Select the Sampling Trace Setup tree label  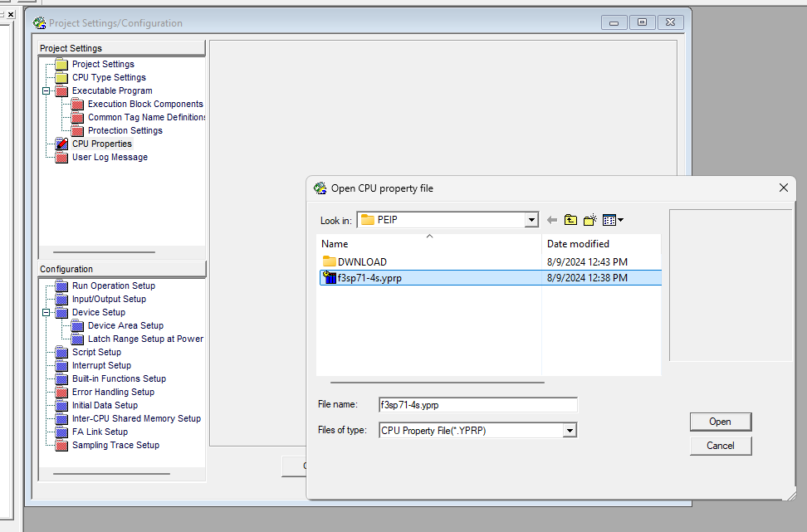point(115,446)
